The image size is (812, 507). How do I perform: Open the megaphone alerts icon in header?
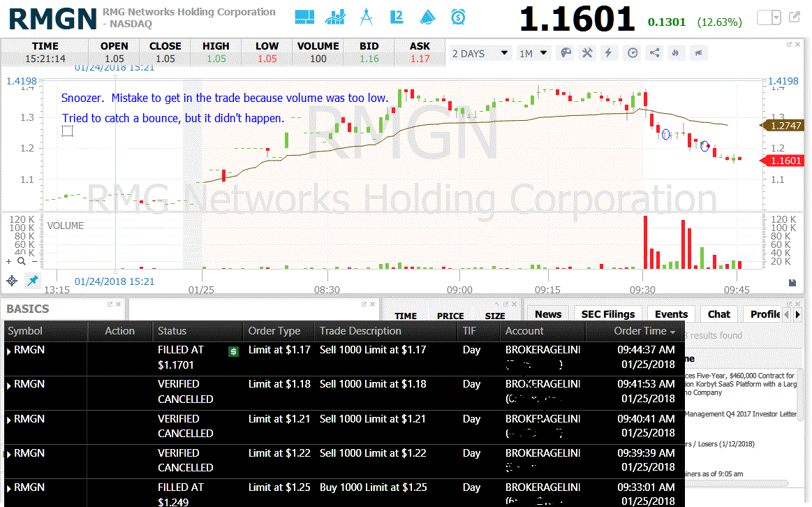427,17
